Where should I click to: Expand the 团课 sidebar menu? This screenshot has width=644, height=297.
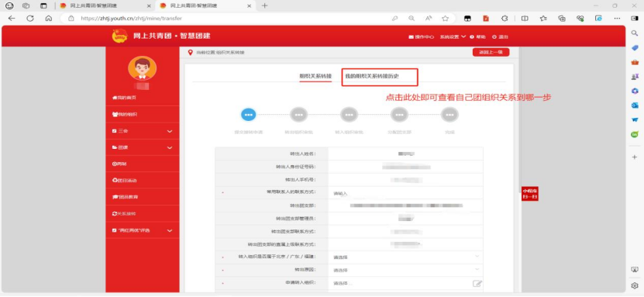[x=142, y=147]
